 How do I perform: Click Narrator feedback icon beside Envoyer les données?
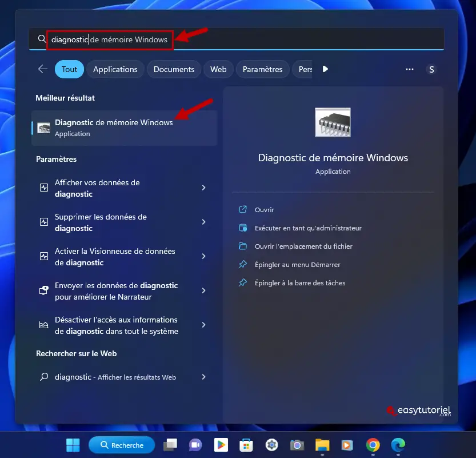tap(44, 290)
